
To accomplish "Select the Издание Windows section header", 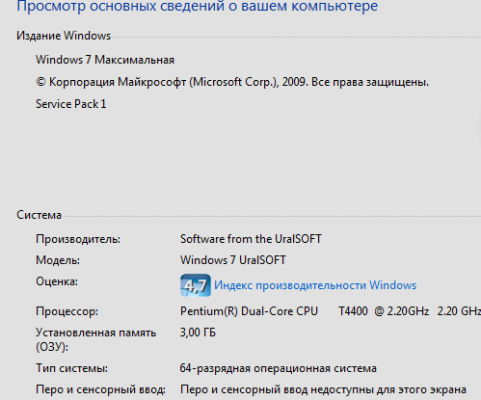I will point(63,36).
